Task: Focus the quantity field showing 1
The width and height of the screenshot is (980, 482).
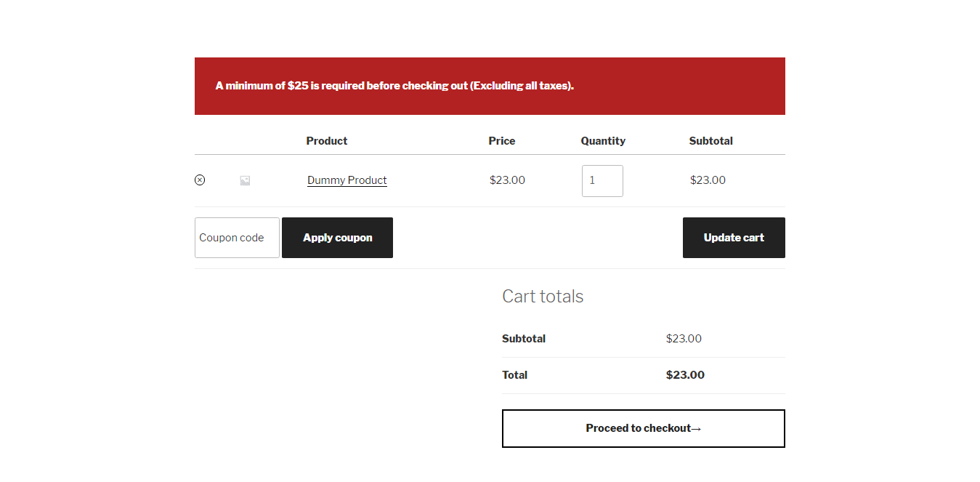Action: [602, 180]
